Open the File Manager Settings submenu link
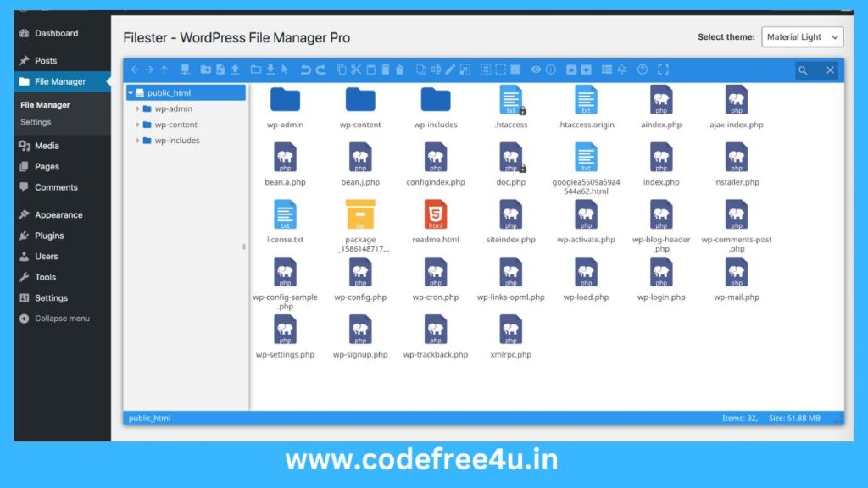 tap(36, 122)
